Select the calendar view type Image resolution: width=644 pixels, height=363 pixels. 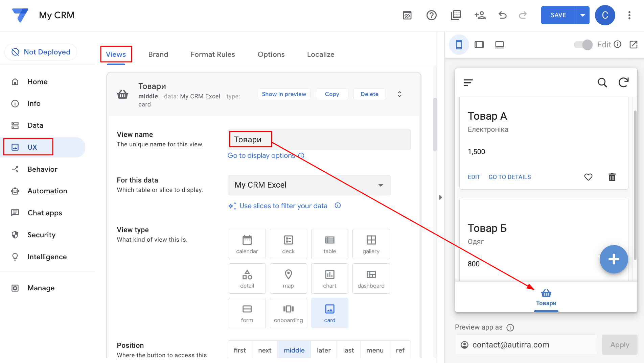click(247, 244)
